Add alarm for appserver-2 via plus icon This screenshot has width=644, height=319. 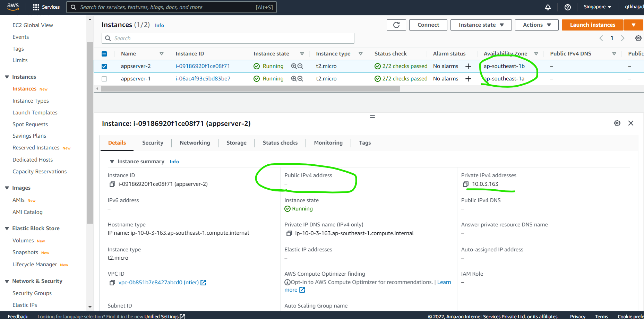click(x=468, y=66)
